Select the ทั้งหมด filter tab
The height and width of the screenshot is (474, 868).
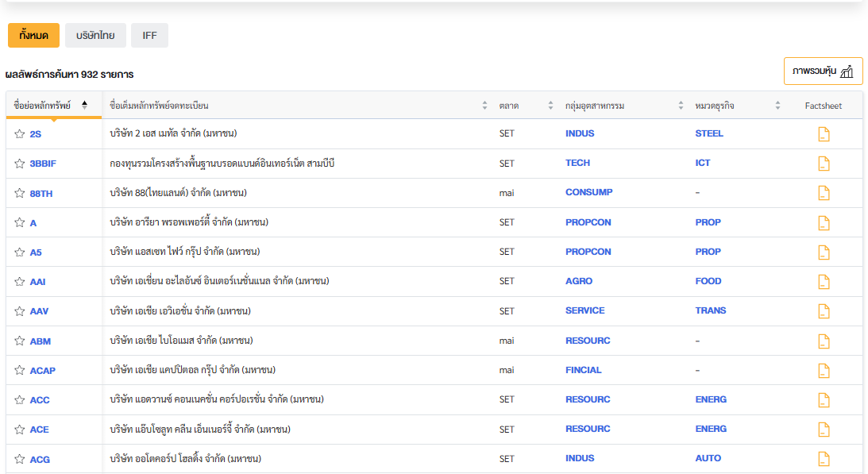point(33,36)
